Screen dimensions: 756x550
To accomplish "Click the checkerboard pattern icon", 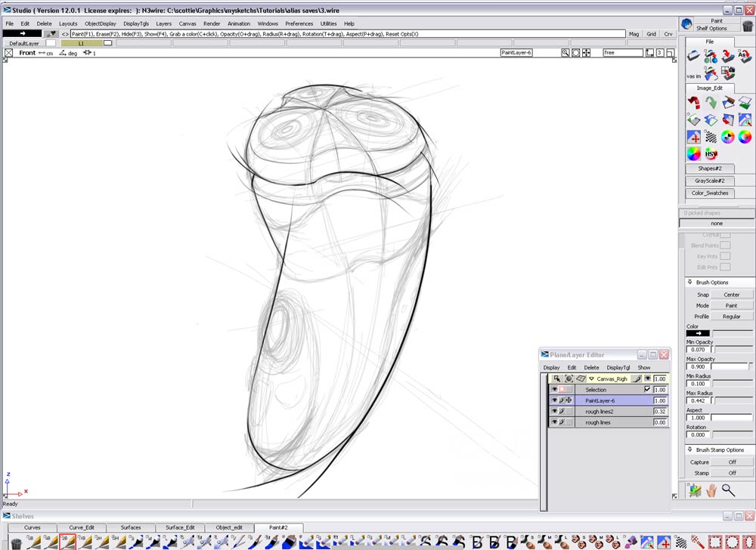I will 711,137.
